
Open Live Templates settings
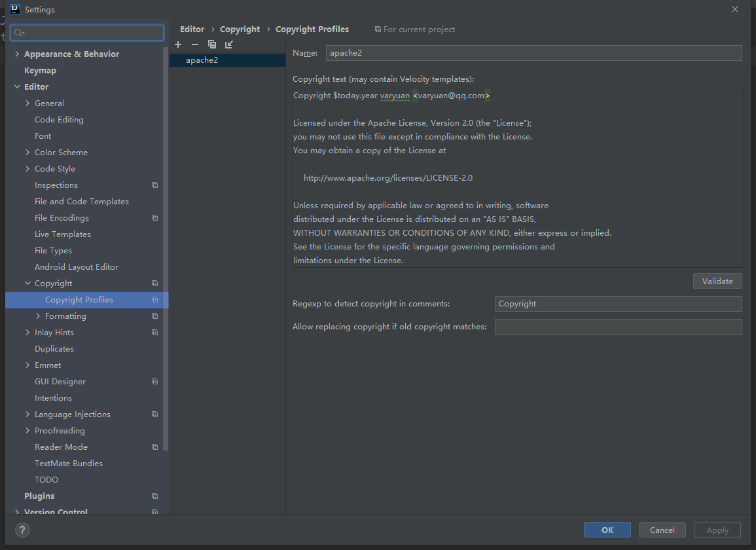coord(63,234)
